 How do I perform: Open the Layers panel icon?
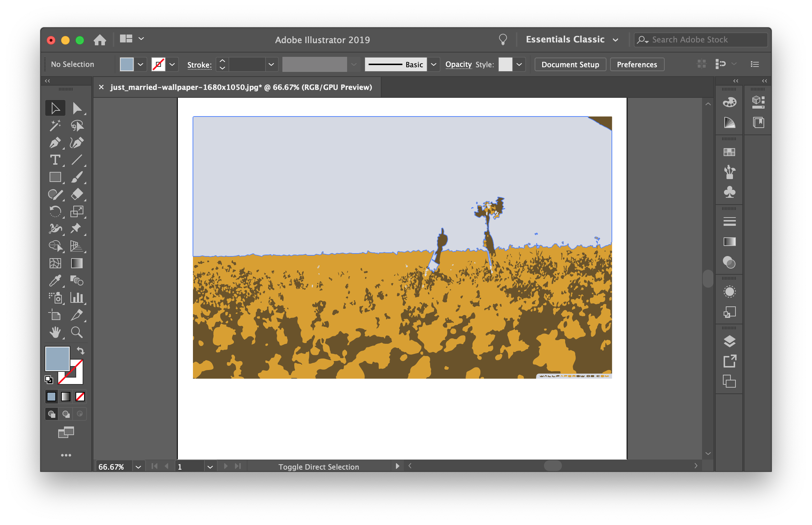(x=729, y=341)
